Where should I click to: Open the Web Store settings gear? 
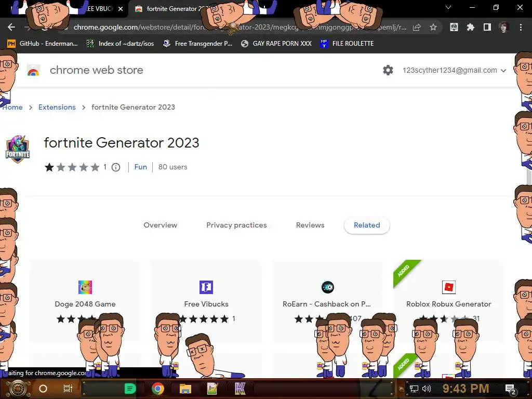(388, 70)
